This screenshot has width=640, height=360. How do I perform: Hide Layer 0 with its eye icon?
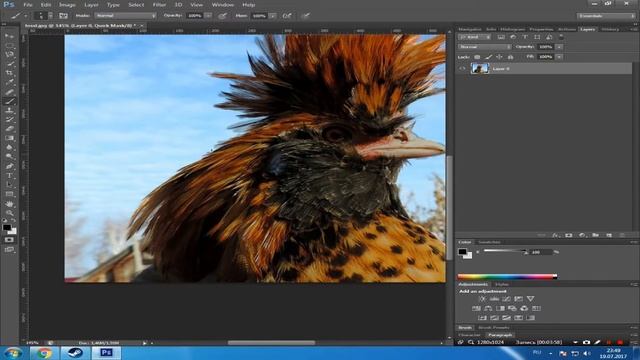click(x=462, y=69)
